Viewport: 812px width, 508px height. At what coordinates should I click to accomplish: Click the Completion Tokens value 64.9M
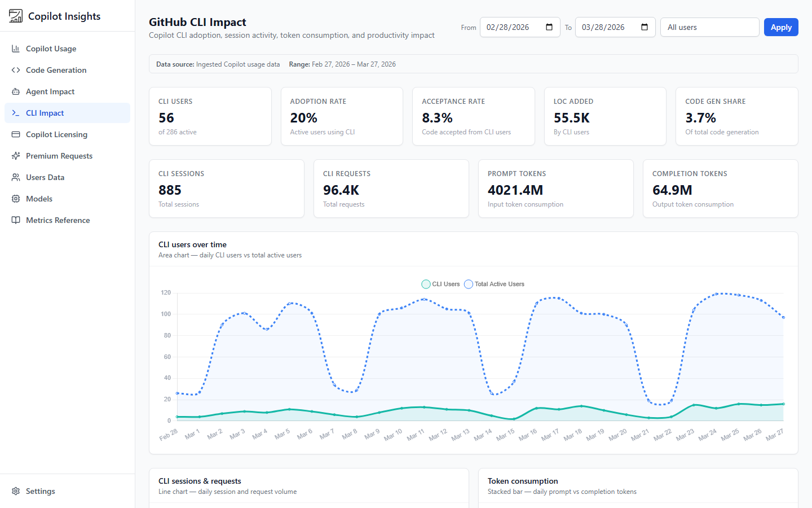tap(672, 190)
